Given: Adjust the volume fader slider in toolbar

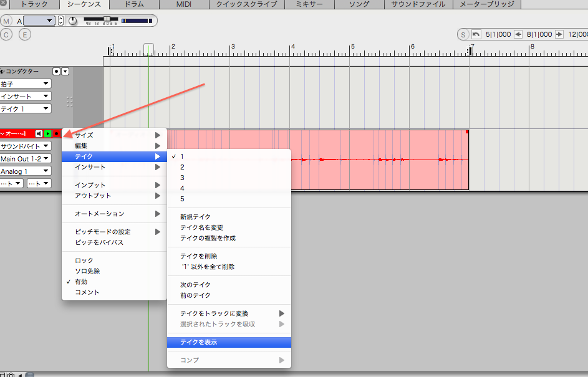Looking at the screenshot, I should click(107, 19).
